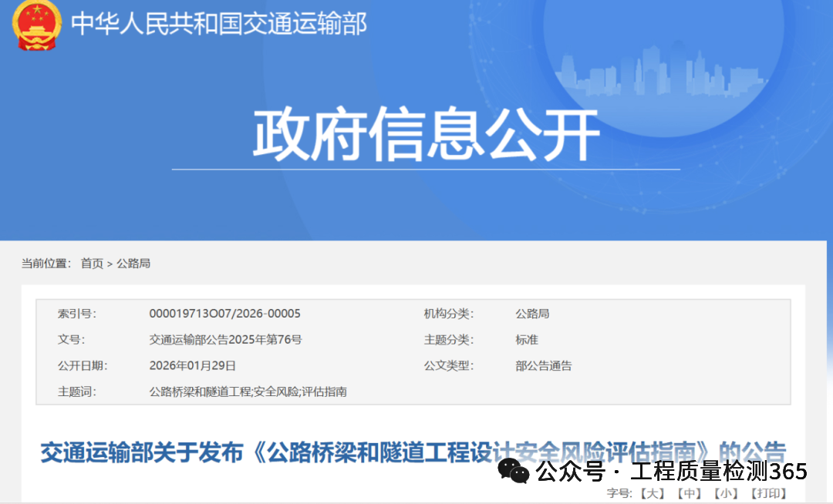This screenshot has width=833, height=504.
Task: Set font size to 小
Action: tap(726, 493)
